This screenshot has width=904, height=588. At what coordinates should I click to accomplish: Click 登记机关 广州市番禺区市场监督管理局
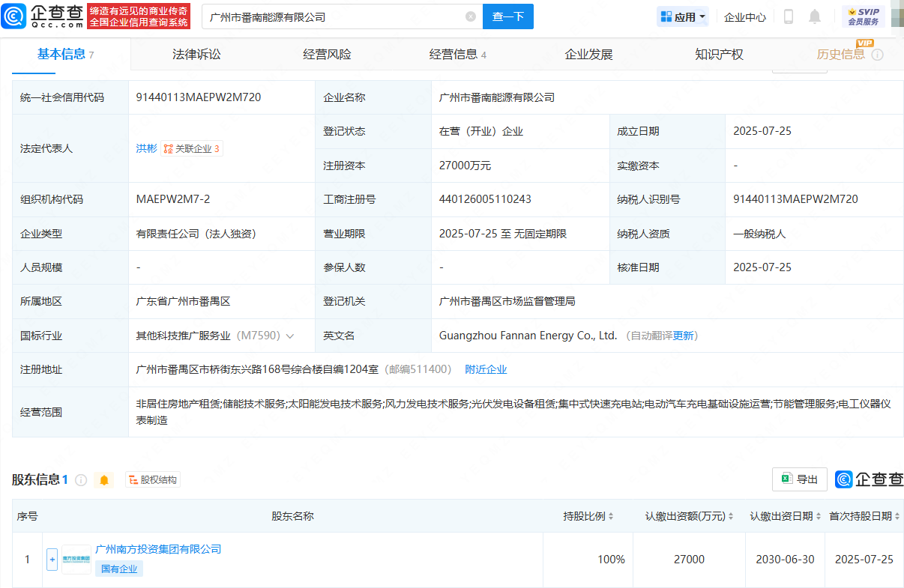(x=507, y=301)
